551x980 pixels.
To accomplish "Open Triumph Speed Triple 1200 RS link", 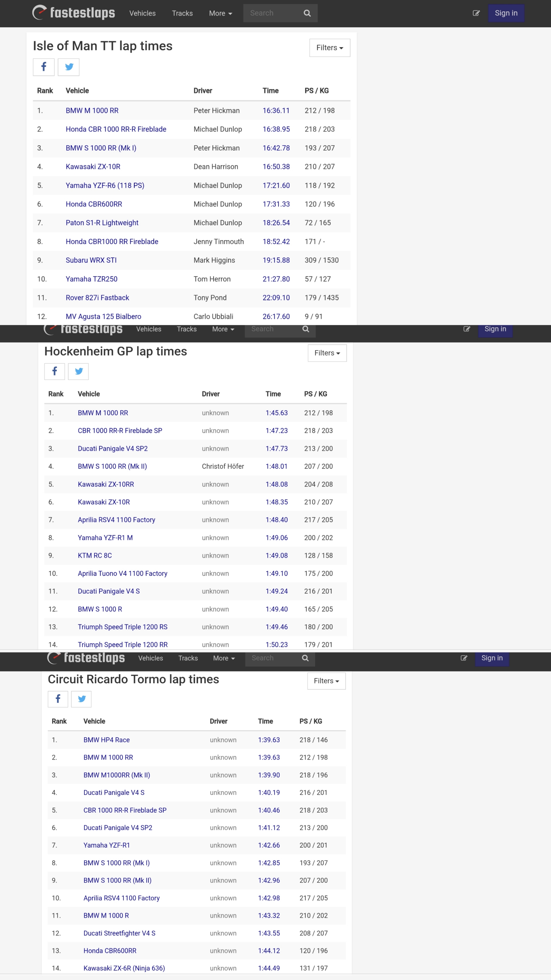I will pos(122,627).
